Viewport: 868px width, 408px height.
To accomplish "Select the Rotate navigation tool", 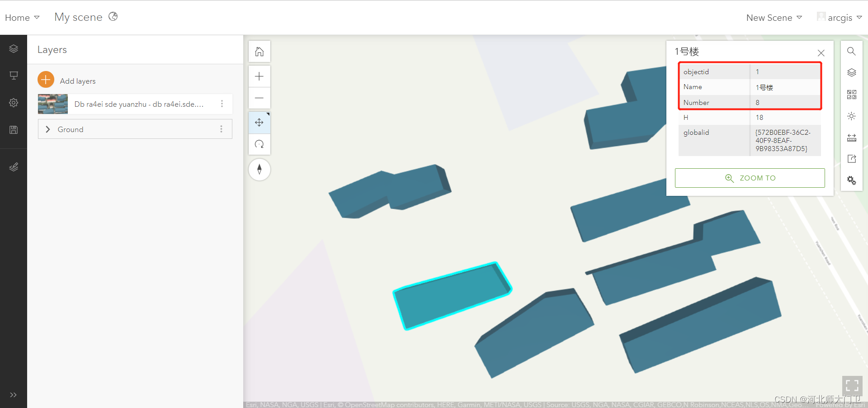I will 259,144.
